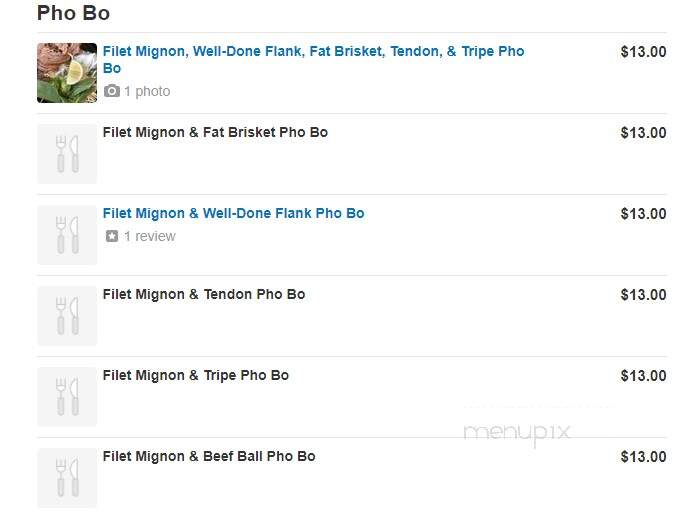The image size is (696, 515).
Task: Click the $13.00 price of the Tendon Pho Bo
Action: [x=643, y=295]
